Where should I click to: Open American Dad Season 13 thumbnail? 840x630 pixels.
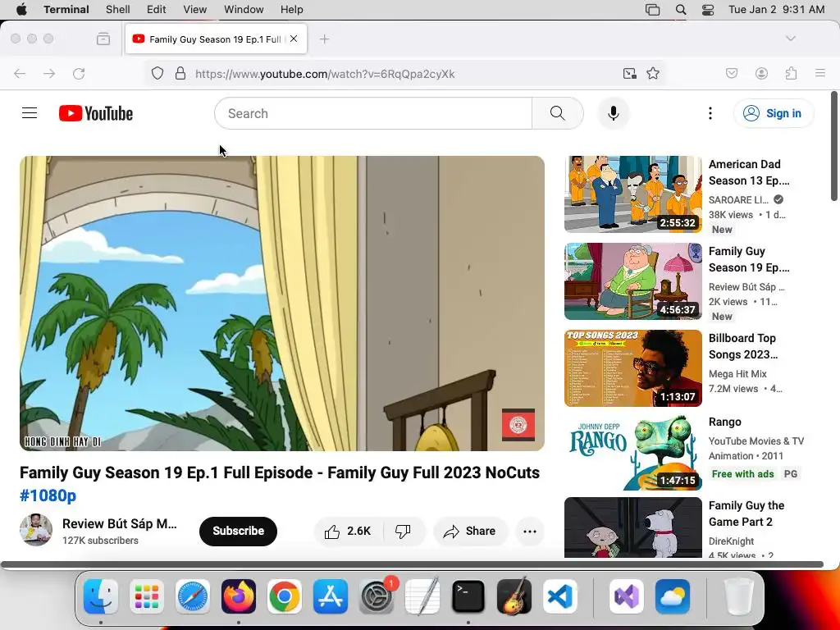633,194
